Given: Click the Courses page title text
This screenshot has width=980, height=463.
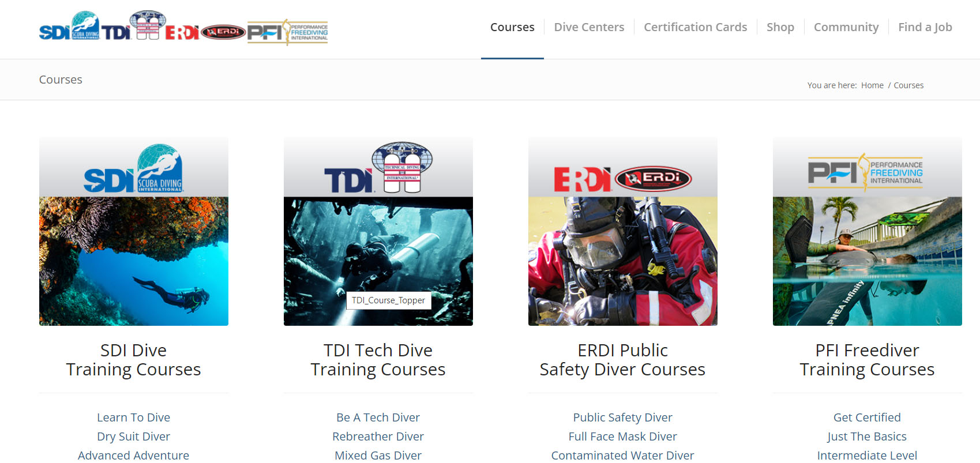Looking at the screenshot, I should pos(61,80).
